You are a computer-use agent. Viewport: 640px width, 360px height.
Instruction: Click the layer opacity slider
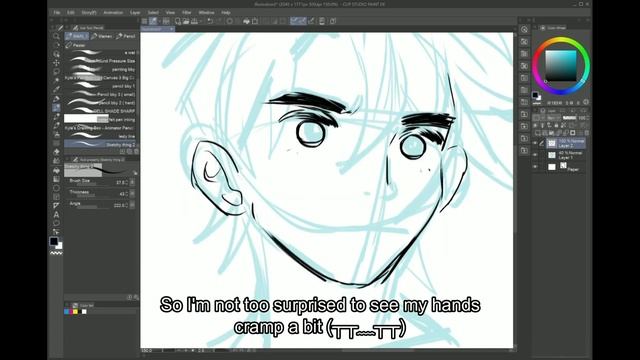[569, 118]
